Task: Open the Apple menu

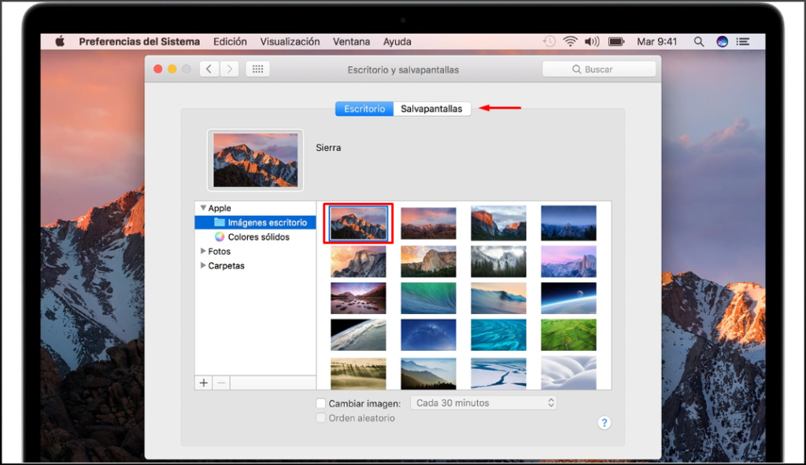Action: [60, 42]
